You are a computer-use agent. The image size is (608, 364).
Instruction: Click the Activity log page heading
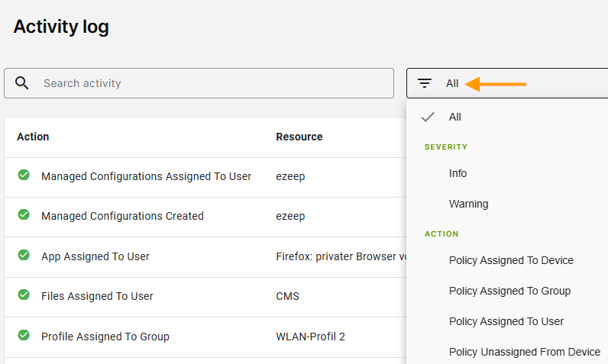coord(61,27)
